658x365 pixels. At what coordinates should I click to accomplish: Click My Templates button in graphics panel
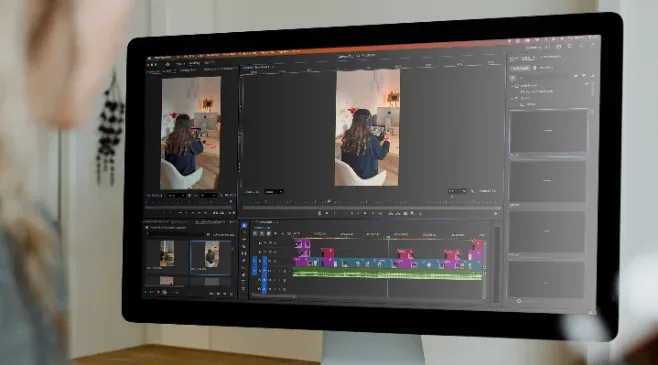(521, 68)
